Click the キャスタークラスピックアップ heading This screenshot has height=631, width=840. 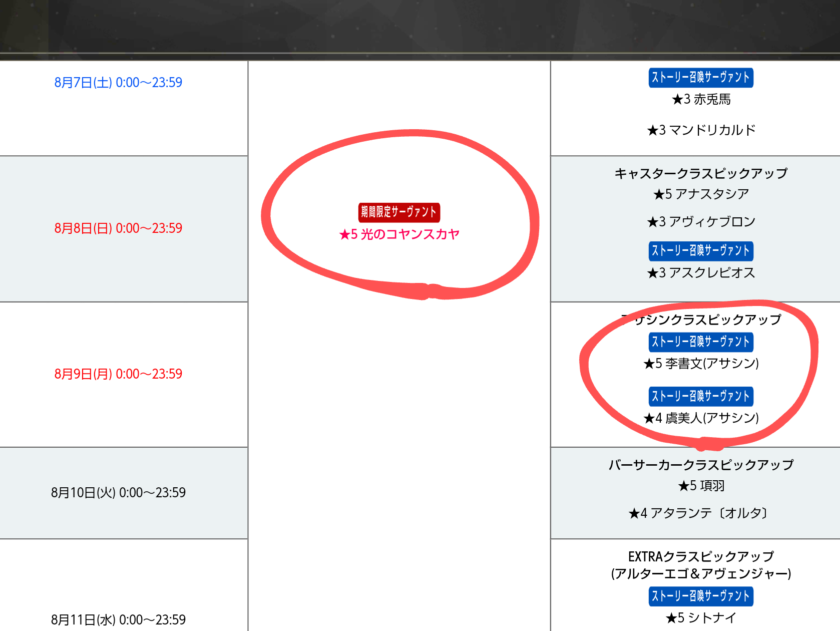[701, 174]
